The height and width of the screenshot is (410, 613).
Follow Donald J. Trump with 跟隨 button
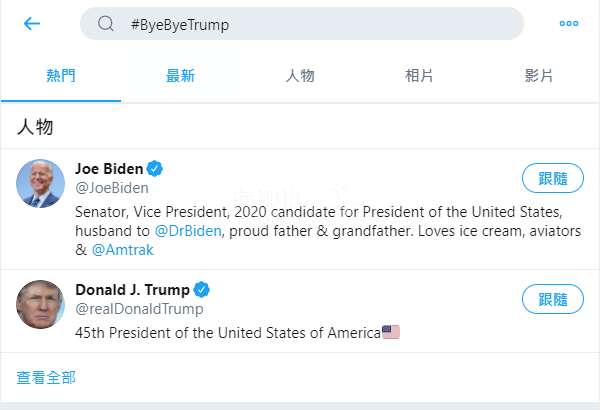[x=553, y=299]
